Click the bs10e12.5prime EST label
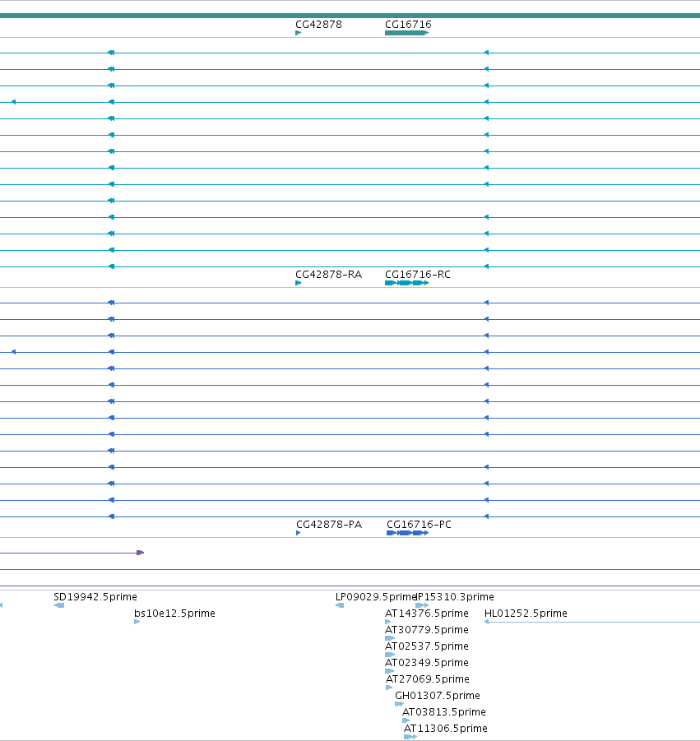 [175, 614]
